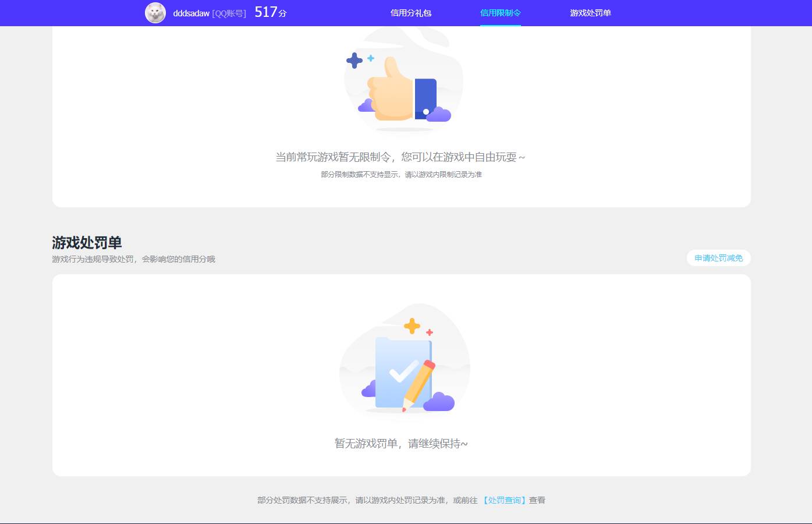The height and width of the screenshot is (524, 812).
Task: Click the [QQ账号] account label
Action: coord(228,13)
